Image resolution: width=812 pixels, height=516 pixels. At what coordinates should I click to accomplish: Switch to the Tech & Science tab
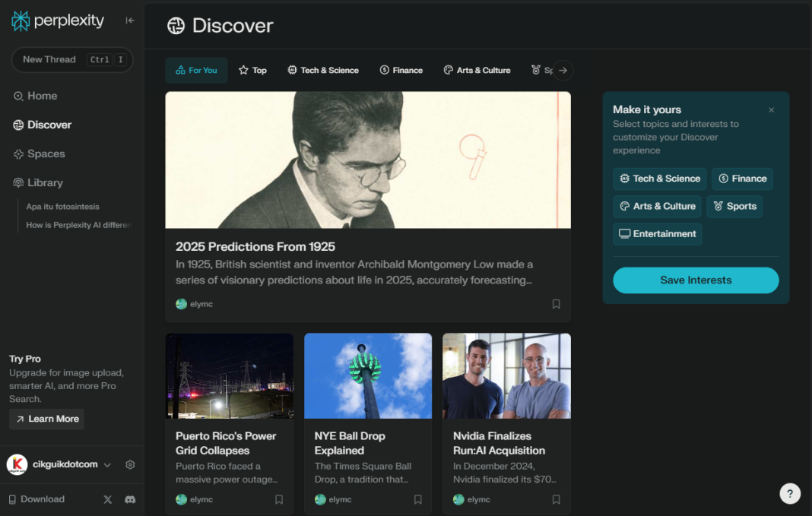[323, 71]
